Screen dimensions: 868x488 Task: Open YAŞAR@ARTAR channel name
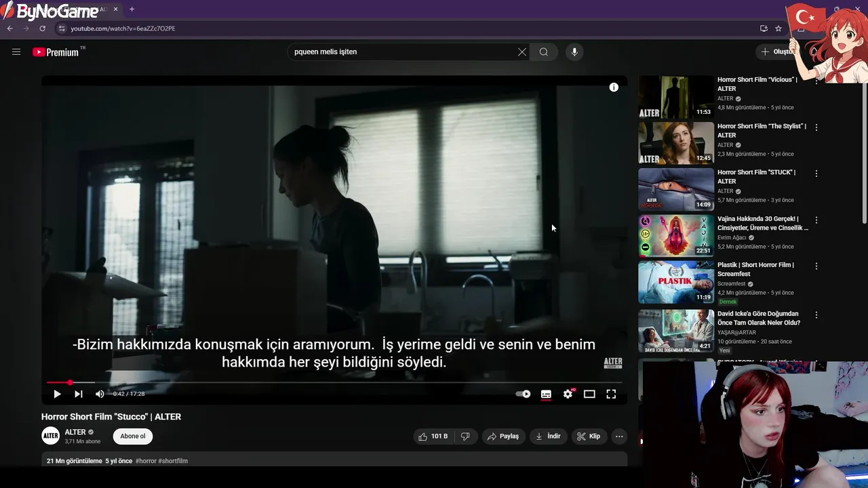click(x=737, y=333)
